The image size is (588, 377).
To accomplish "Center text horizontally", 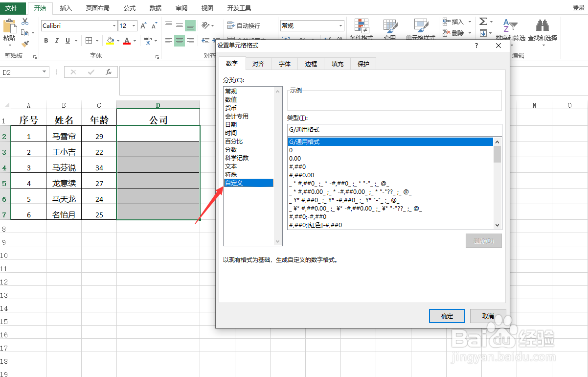I will 180,41.
